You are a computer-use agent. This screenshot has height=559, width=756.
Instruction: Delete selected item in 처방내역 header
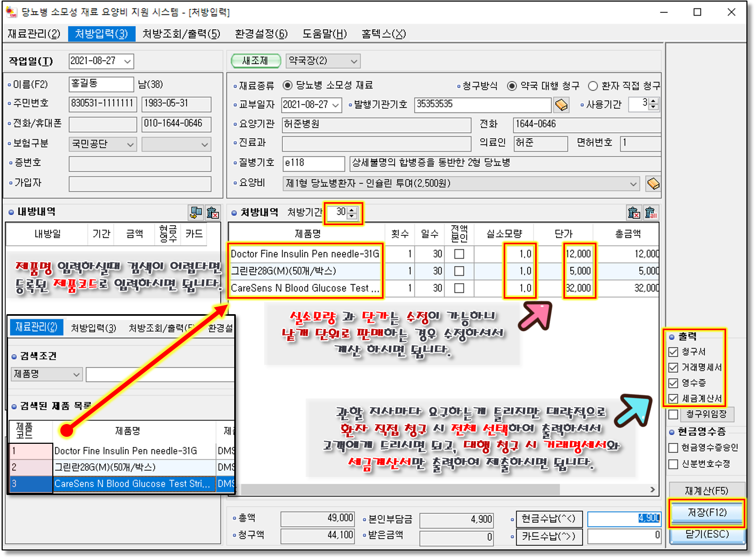pos(634,213)
